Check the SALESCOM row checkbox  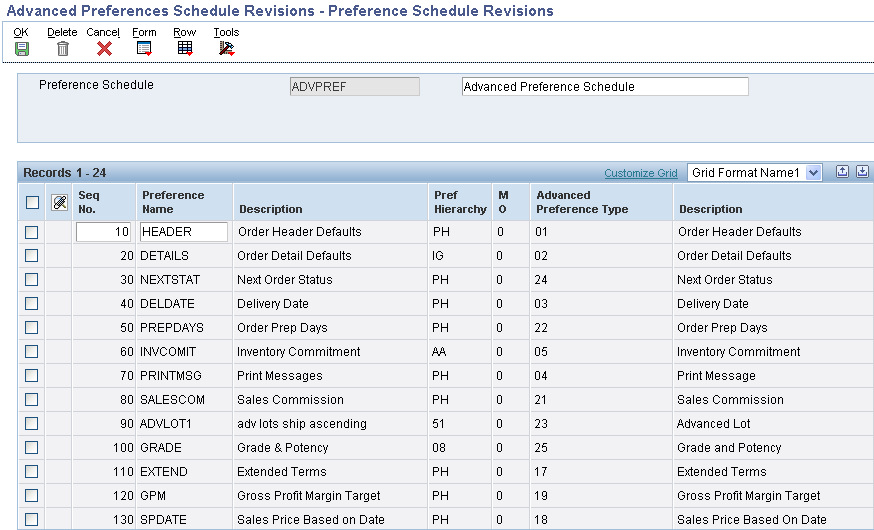32,400
